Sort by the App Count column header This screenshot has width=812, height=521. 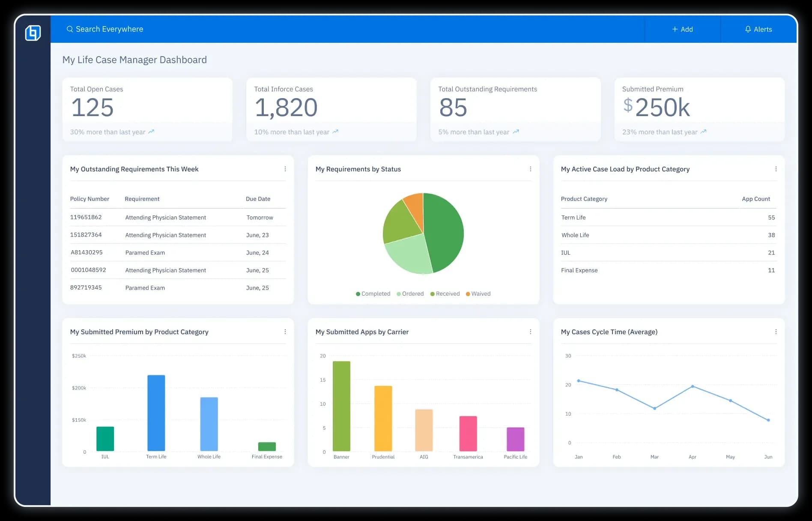click(755, 199)
